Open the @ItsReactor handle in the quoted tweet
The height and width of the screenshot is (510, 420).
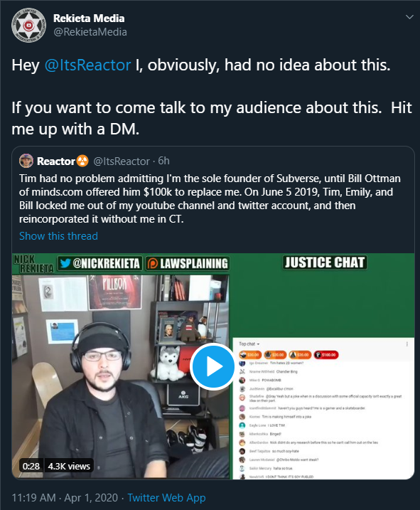click(x=122, y=161)
